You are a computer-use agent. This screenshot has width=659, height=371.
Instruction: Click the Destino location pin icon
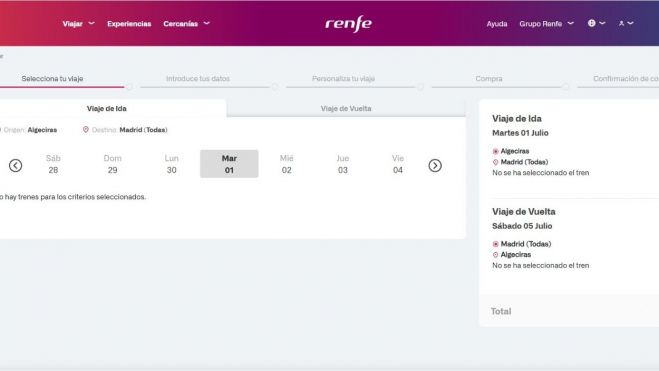coord(86,130)
